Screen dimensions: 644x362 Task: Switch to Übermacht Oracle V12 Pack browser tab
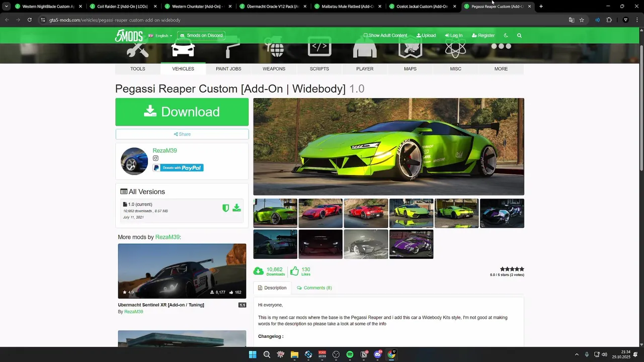[x=273, y=7]
